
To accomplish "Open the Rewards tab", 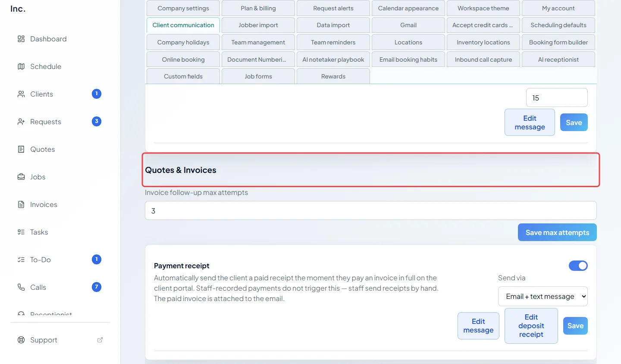I will 333,76.
